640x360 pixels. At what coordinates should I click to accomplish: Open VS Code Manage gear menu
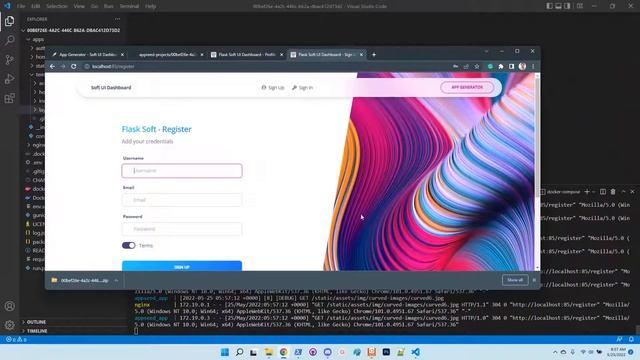pos(9,325)
